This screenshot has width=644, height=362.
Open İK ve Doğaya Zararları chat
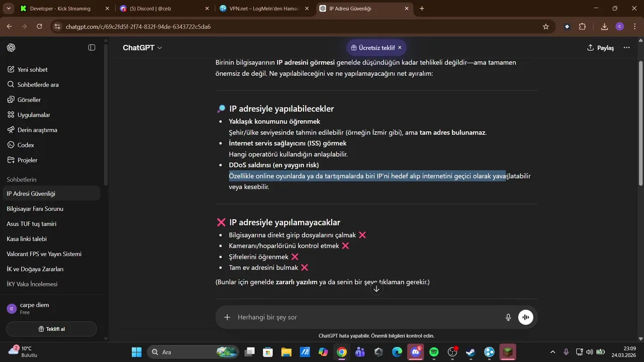point(51,269)
